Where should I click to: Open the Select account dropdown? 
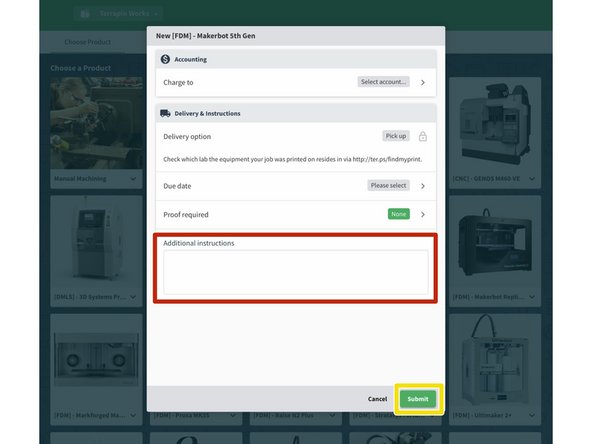[x=383, y=82]
